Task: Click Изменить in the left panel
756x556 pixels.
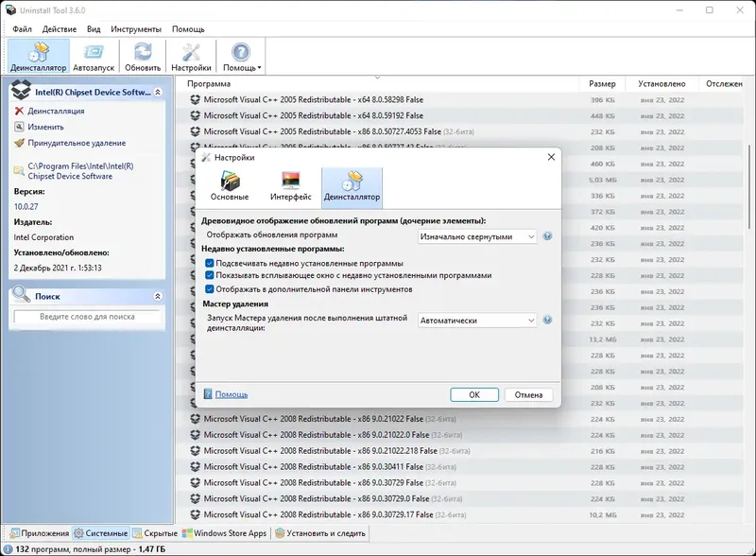Action: coord(45,127)
